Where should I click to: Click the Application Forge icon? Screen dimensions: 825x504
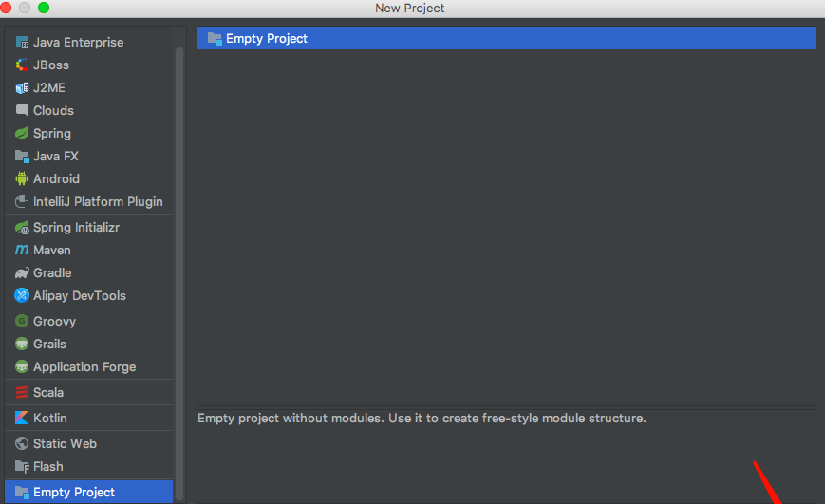click(22, 366)
